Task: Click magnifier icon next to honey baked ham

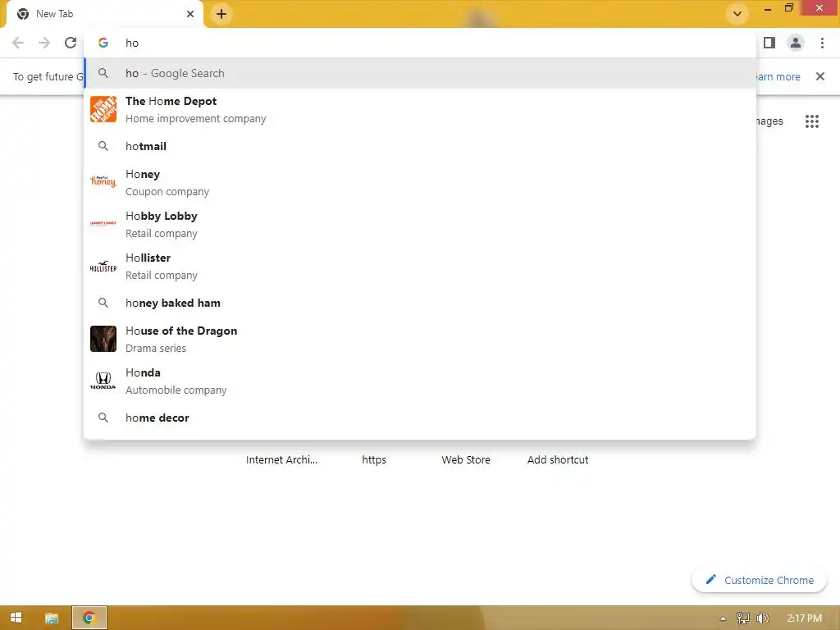Action: (x=103, y=304)
